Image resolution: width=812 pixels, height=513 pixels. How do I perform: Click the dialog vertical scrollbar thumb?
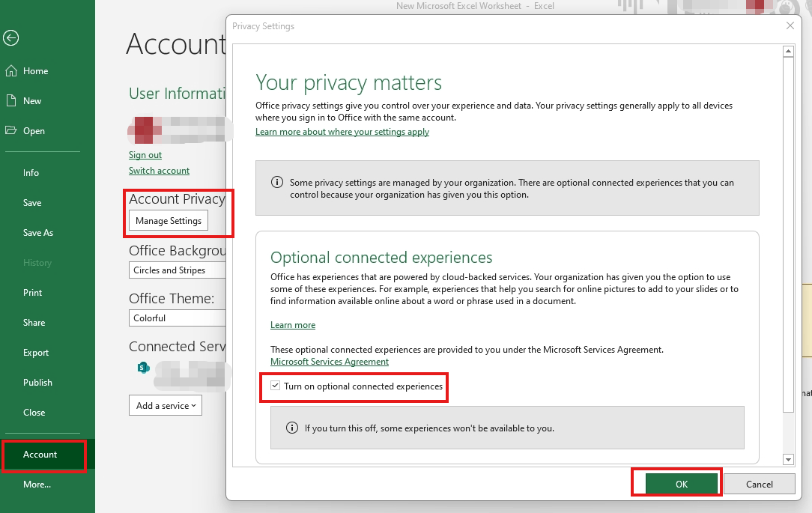[x=788, y=234]
